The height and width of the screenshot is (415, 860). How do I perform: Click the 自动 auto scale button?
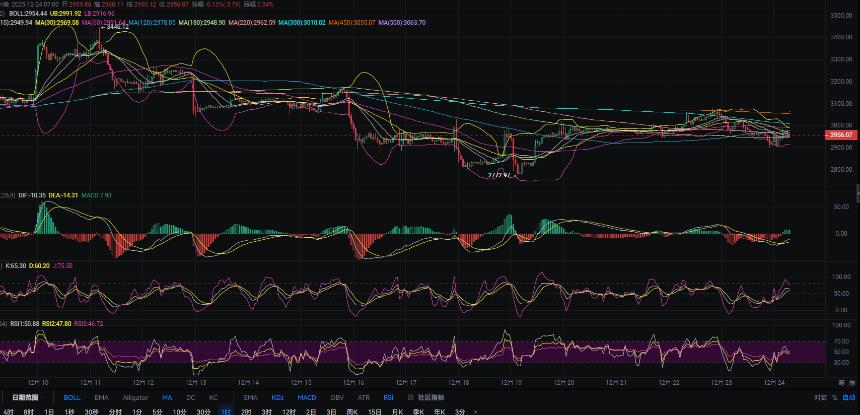click(x=848, y=397)
